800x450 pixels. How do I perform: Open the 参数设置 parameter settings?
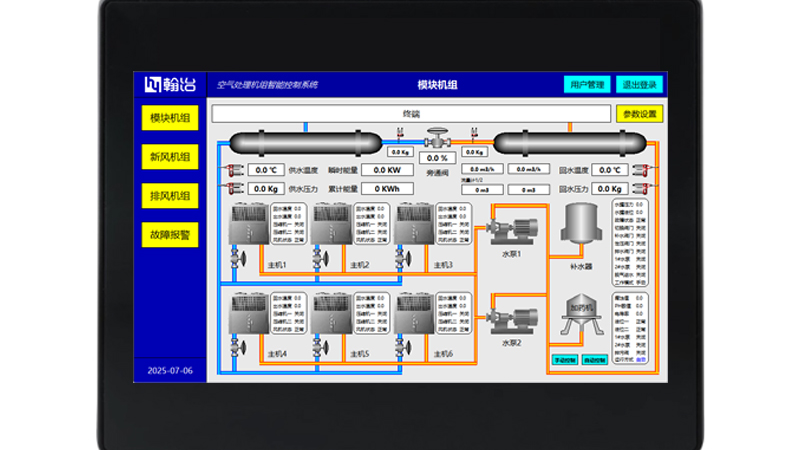coord(639,114)
